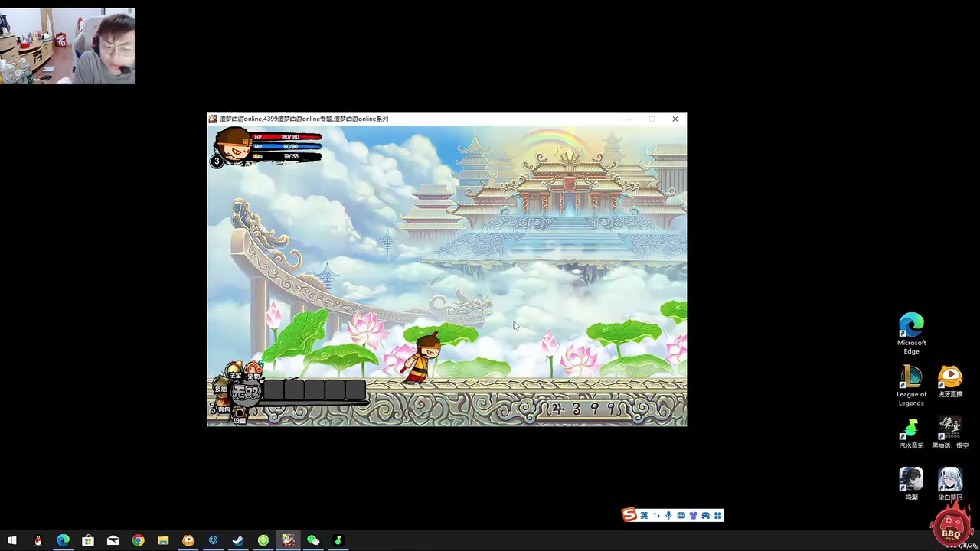This screenshot has height=551, width=980.
Task: Select the 虎牙直播 desktop shortcut
Action: (950, 382)
